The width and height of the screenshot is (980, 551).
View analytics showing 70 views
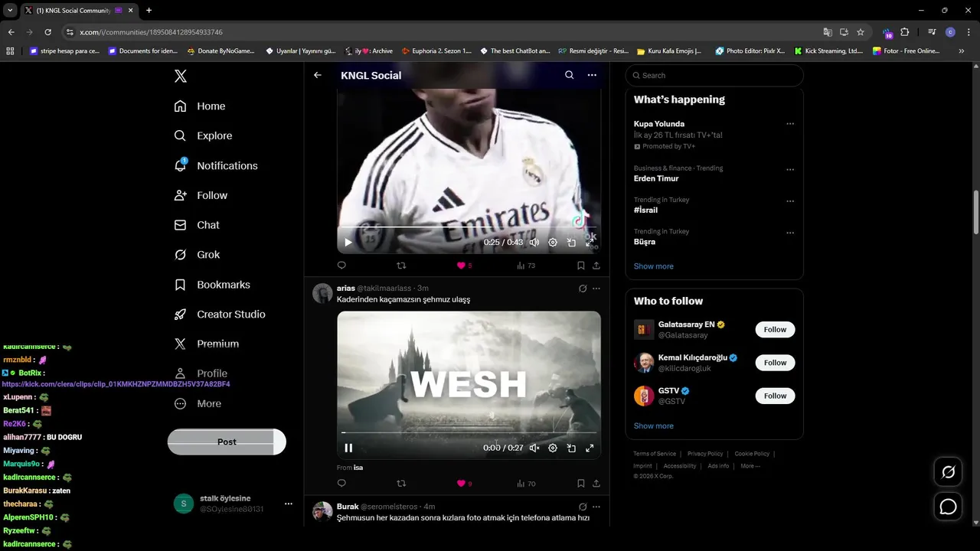click(526, 484)
